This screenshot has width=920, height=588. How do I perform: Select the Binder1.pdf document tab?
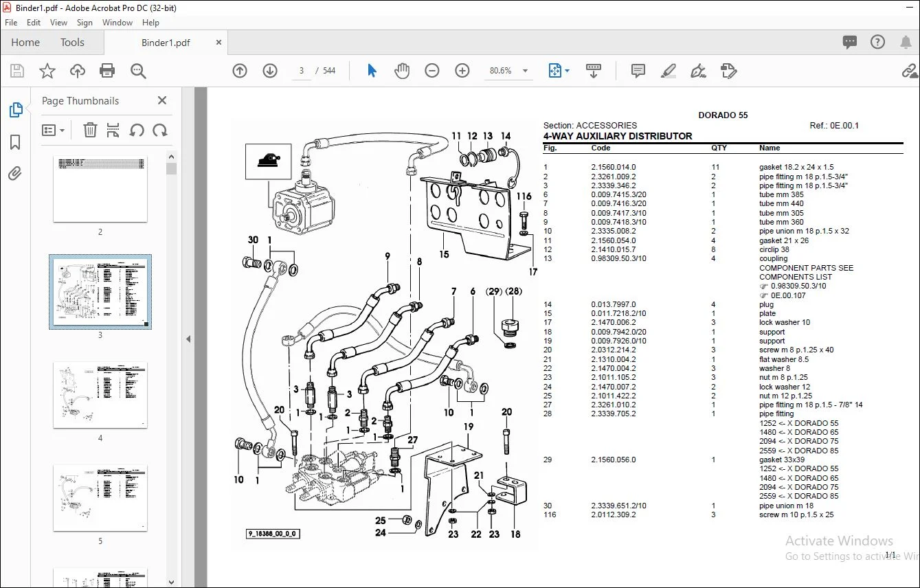(166, 43)
